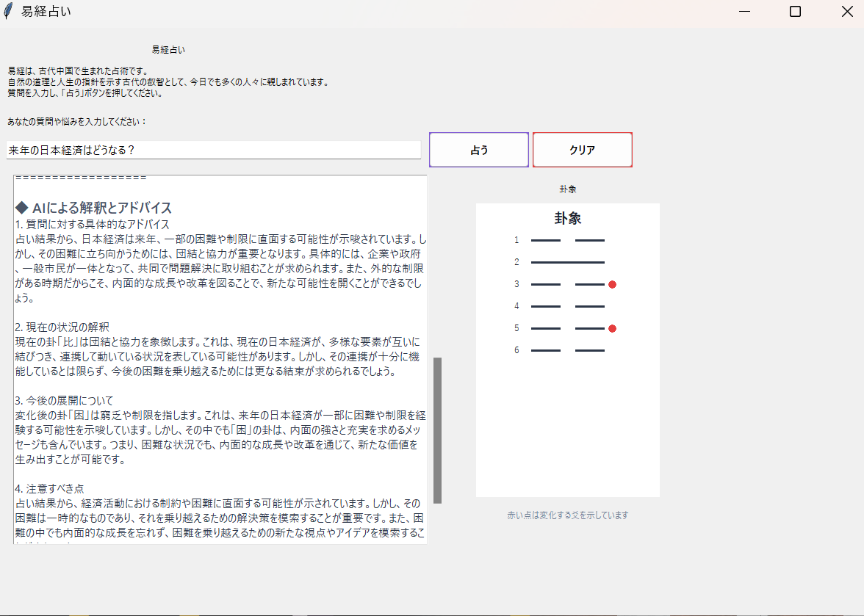
Task: Click the AIによる解釈とアドバイス heading
Action: coord(93,208)
